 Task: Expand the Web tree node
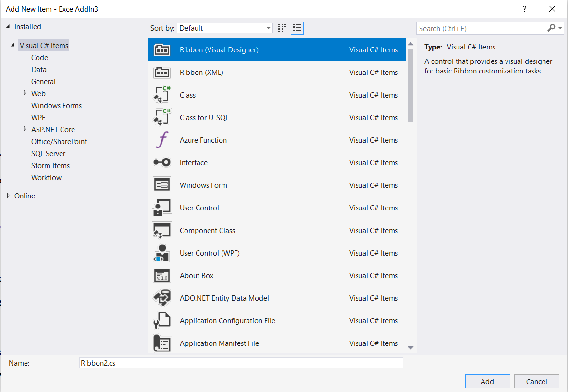25,93
